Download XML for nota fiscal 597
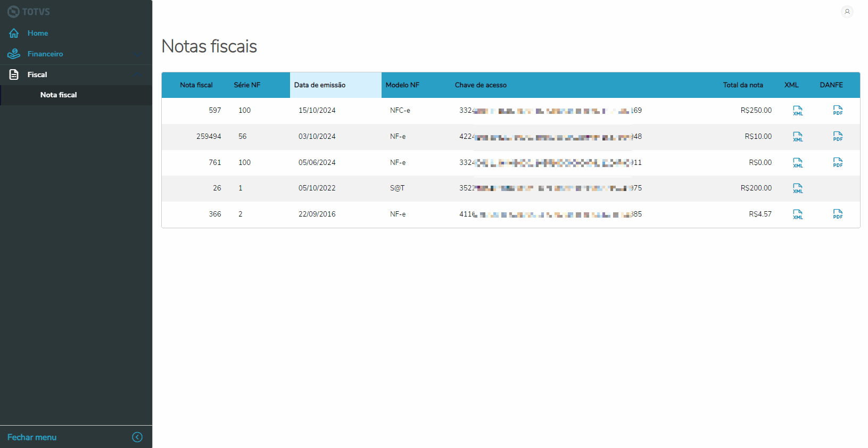 coord(798,111)
